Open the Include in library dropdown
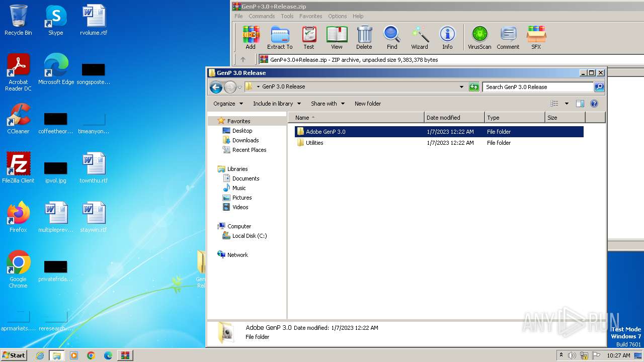The height and width of the screenshot is (362, 644). click(277, 104)
